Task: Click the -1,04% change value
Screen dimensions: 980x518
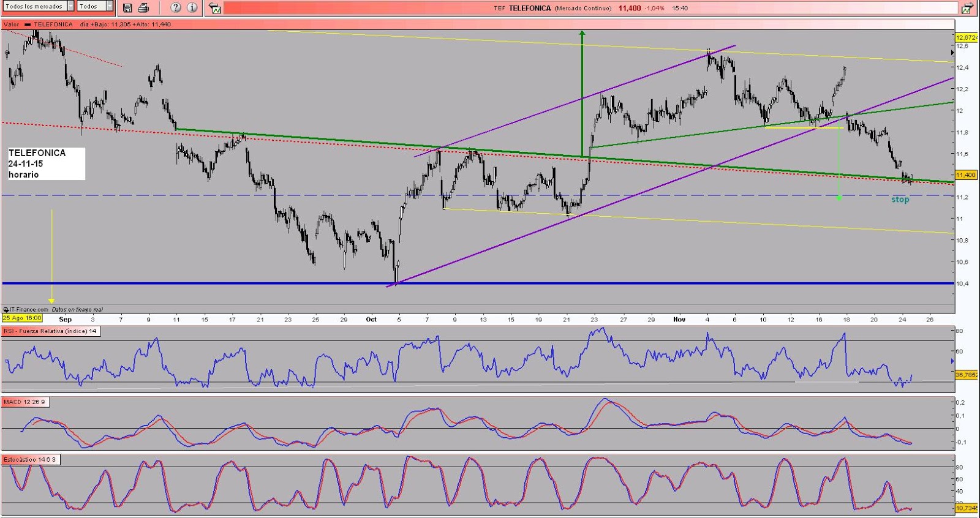Action: (x=654, y=9)
